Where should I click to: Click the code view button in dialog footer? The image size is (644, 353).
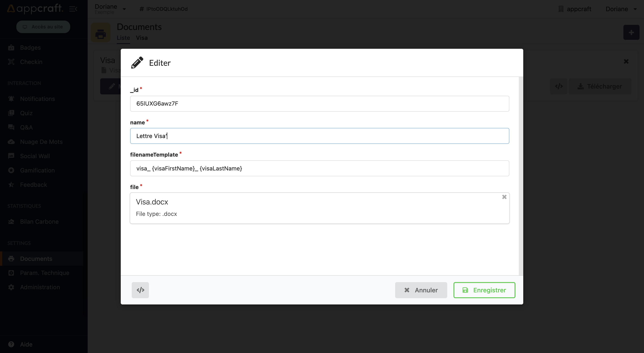(x=140, y=290)
